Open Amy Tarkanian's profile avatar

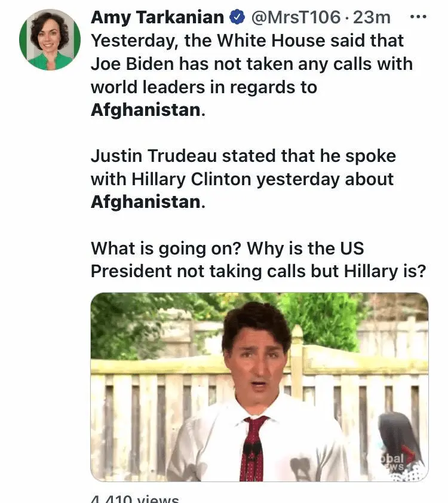coord(50,40)
